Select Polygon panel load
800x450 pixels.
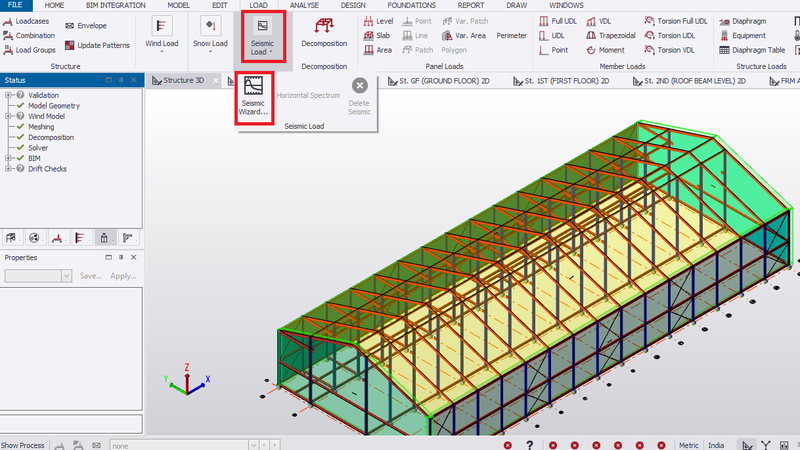pyautogui.click(x=454, y=50)
